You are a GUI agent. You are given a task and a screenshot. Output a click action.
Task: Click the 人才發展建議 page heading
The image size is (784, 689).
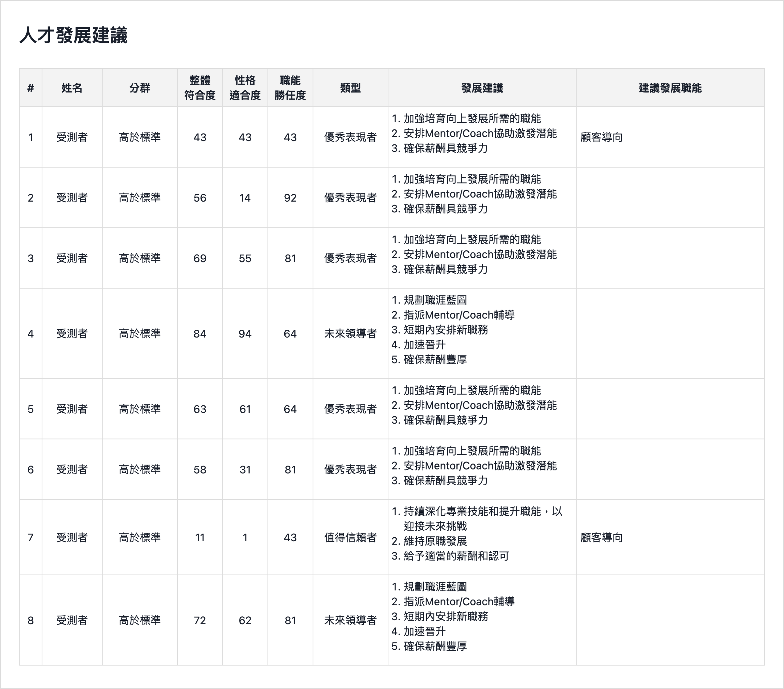pos(73,35)
